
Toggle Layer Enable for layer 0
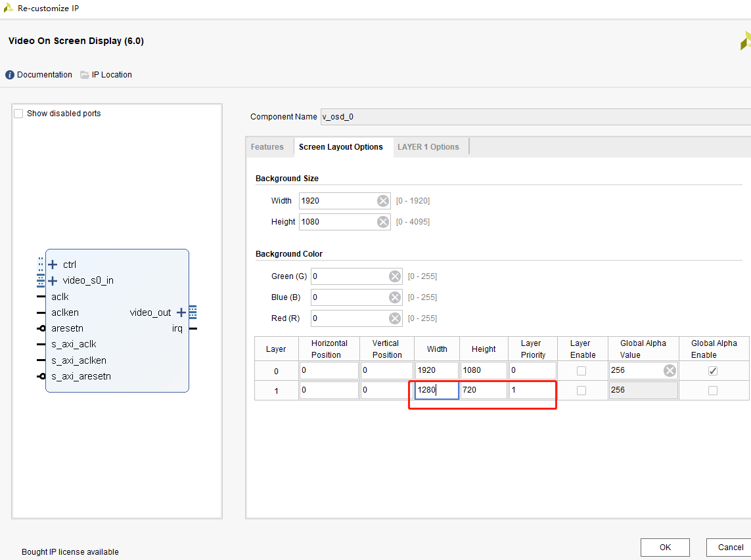click(x=581, y=371)
